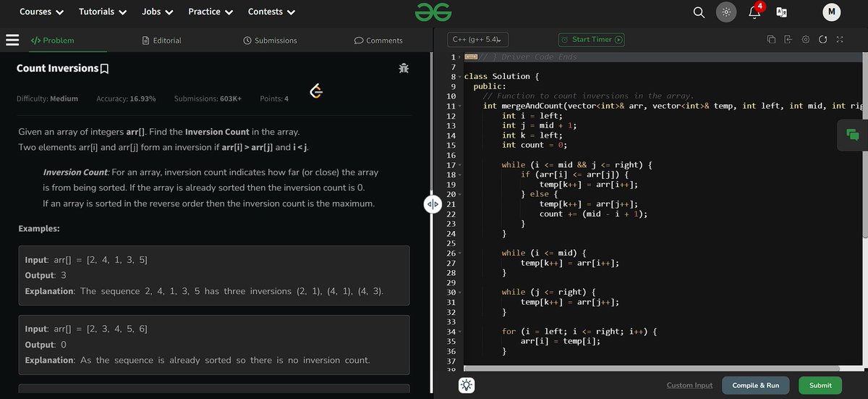Start the timer
868x399 pixels.
[592, 40]
